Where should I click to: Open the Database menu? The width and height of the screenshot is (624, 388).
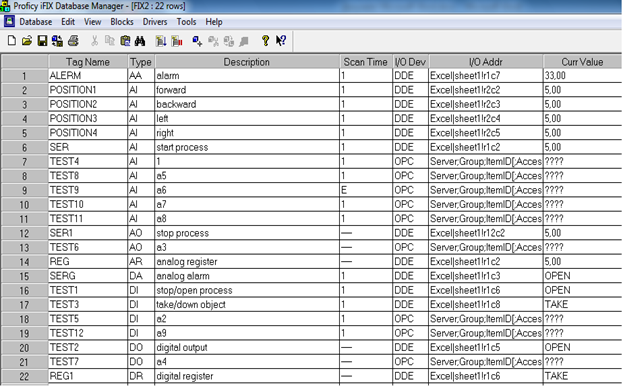tap(36, 22)
